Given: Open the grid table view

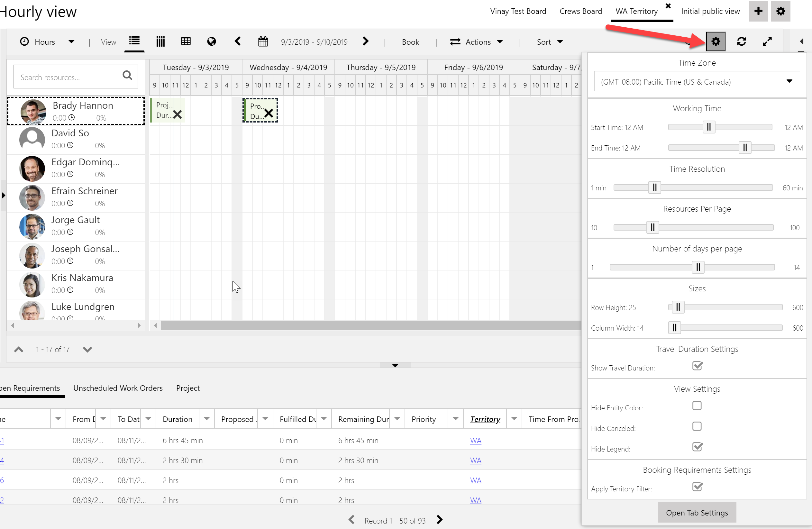Looking at the screenshot, I should [186, 41].
